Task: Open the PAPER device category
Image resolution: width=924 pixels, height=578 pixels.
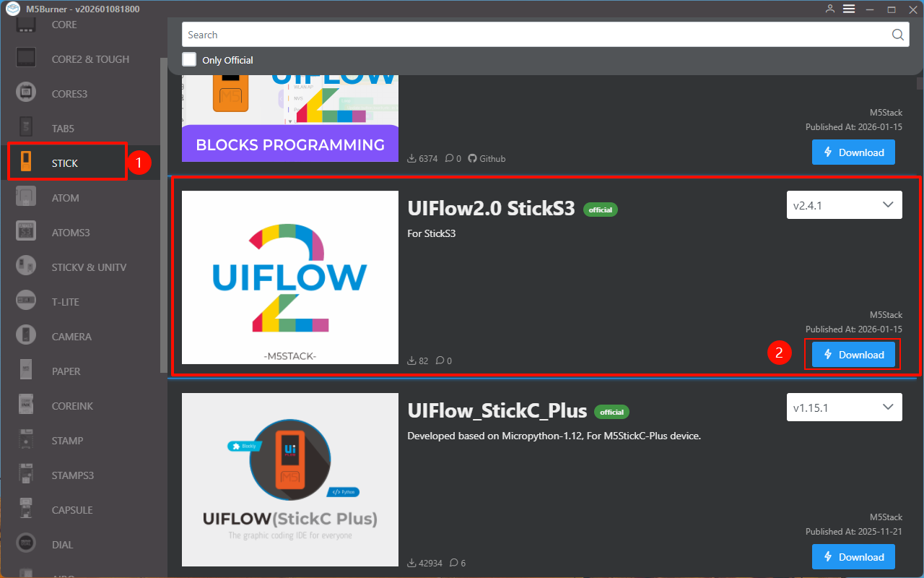Action: pos(66,371)
